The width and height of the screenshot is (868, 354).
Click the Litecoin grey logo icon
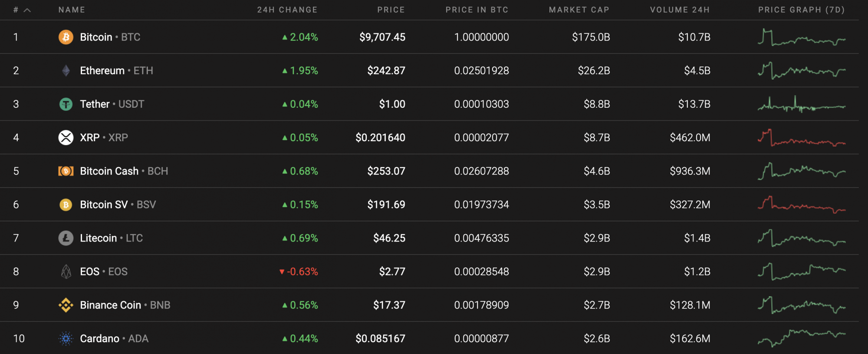coord(66,238)
